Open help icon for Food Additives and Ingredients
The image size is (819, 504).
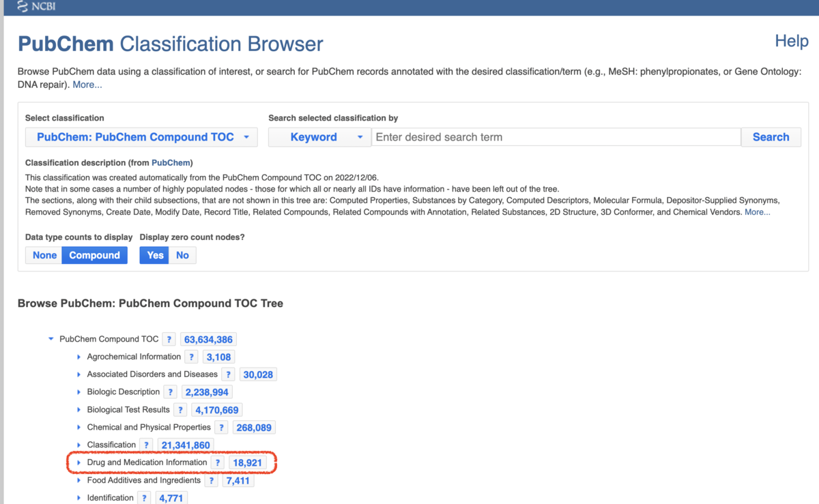coord(212,481)
